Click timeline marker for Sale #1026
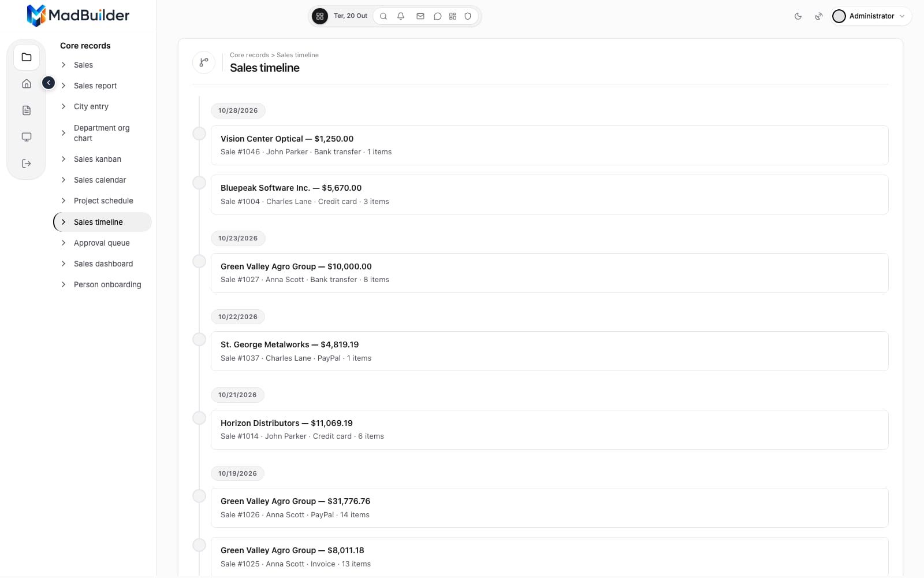The image size is (924, 578). (199, 496)
